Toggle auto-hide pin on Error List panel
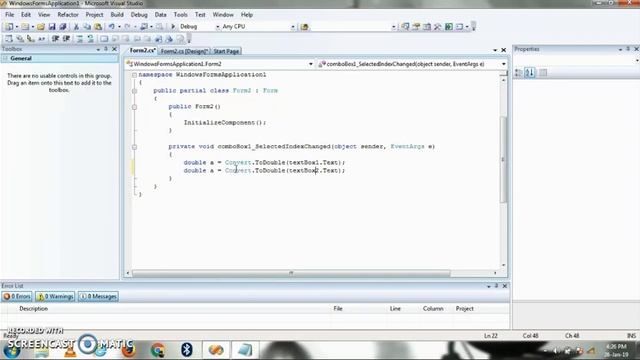This screenshot has height=360, width=640. [x=496, y=286]
